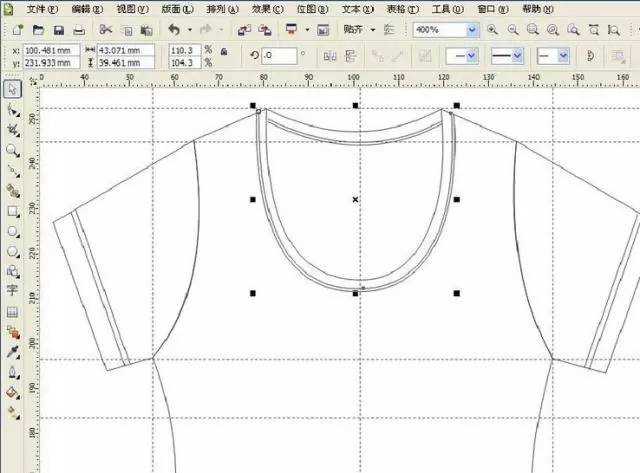Click the Crop tool icon
This screenshot has height=473, width=640.
coord(13,130)
